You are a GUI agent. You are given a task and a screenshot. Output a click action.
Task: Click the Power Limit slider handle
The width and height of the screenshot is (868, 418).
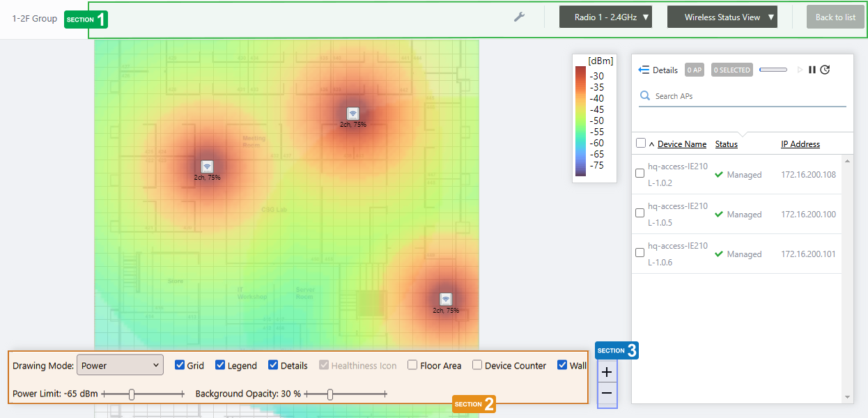pyautogui.click(x=132, y=394)
